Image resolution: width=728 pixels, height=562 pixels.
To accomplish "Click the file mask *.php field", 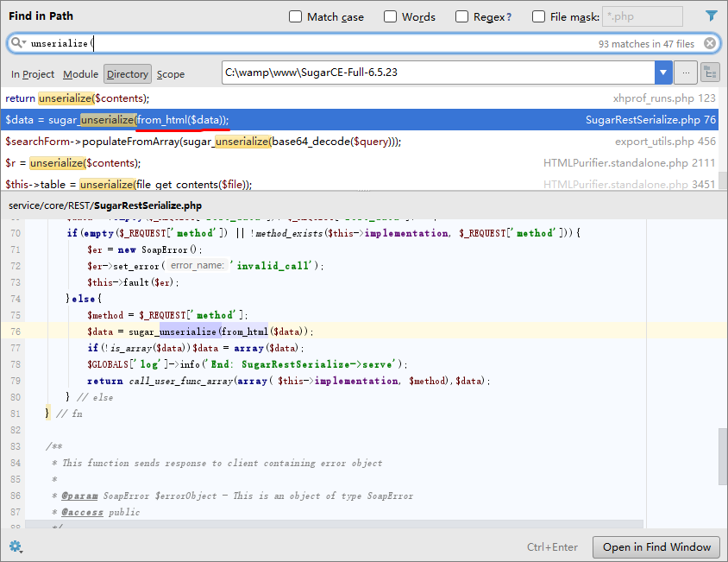I will [642, 16].
